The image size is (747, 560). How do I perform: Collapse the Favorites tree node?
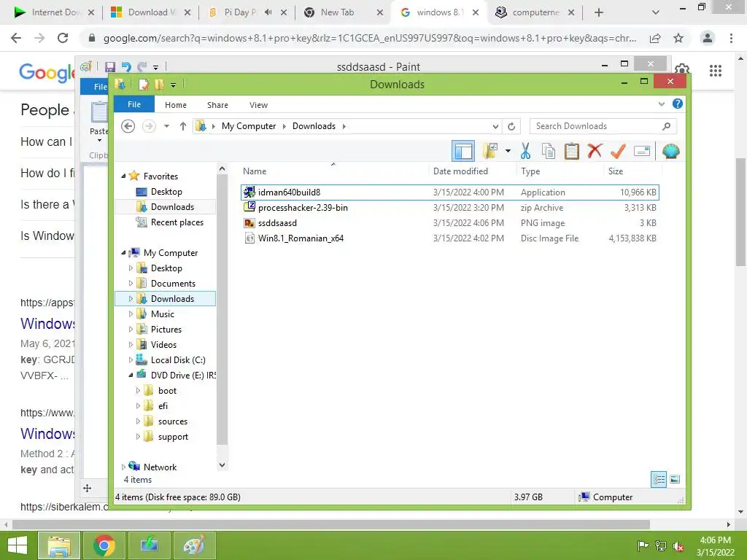[123, 176]
